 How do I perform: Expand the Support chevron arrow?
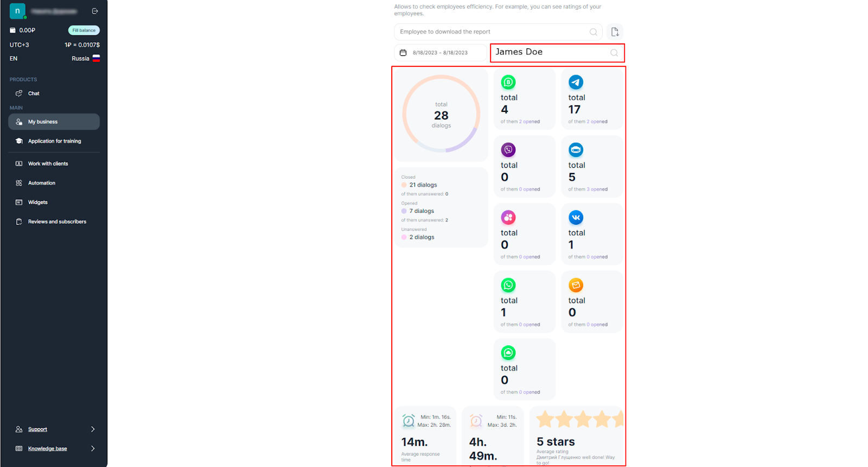click(93, 430)
